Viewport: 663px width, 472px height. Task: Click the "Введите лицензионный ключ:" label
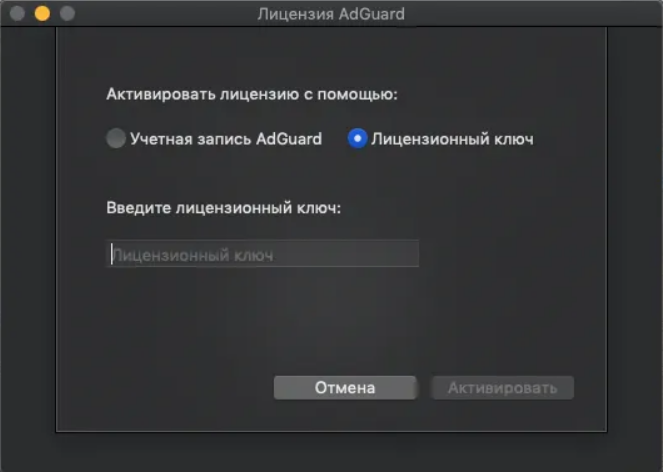223,208
